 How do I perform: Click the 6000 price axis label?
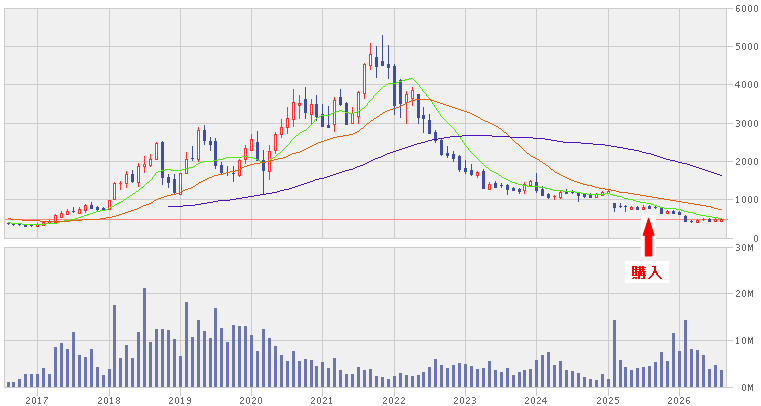746,9
